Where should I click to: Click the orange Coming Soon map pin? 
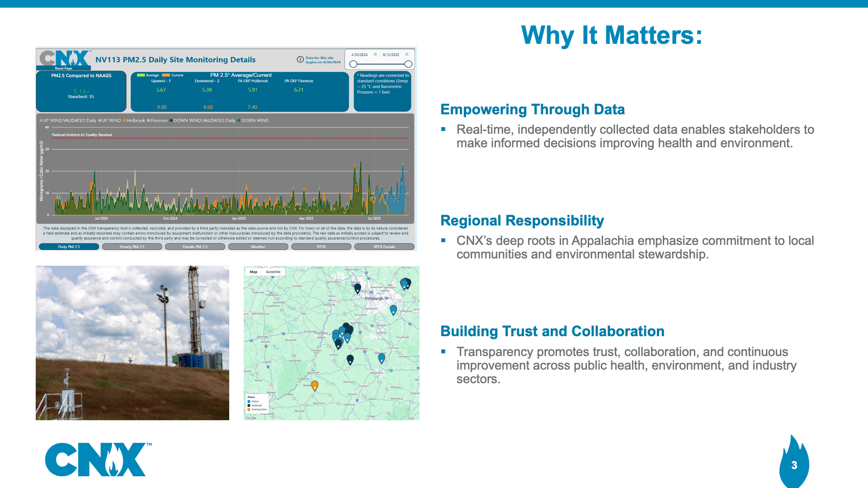point(315,385)
